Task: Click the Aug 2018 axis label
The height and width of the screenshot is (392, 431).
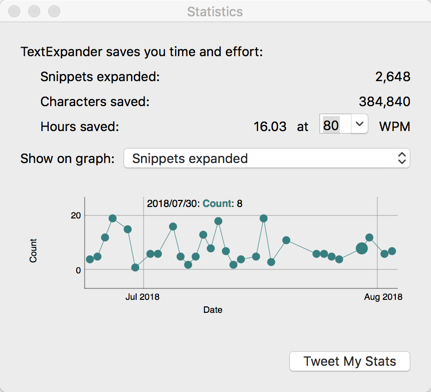Action: pos(383,297)
